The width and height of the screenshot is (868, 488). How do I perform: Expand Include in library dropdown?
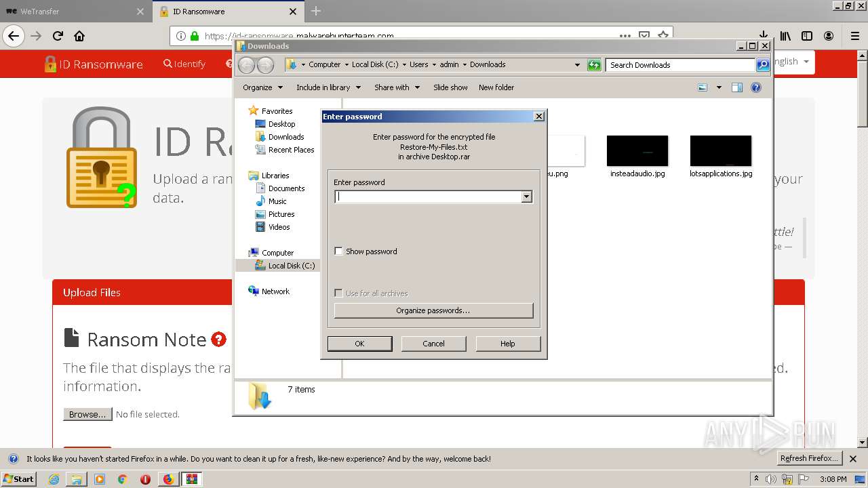pyautogui.click(x=328, y=87)
